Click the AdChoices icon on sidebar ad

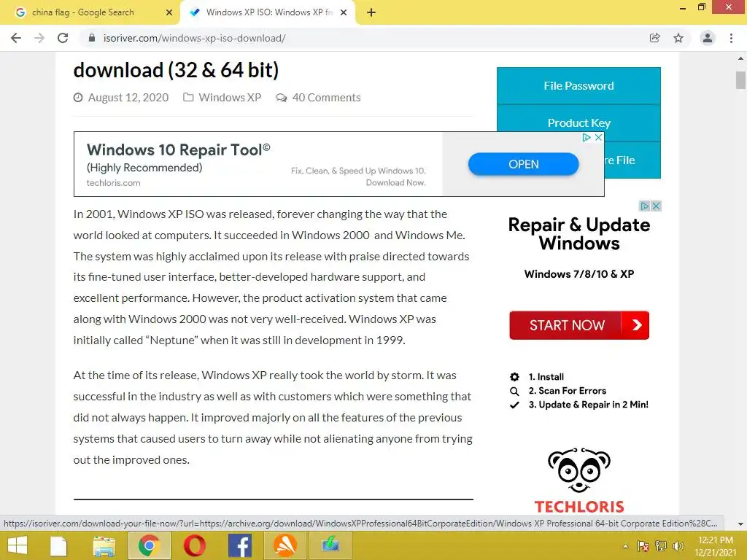tap(645, 206)
